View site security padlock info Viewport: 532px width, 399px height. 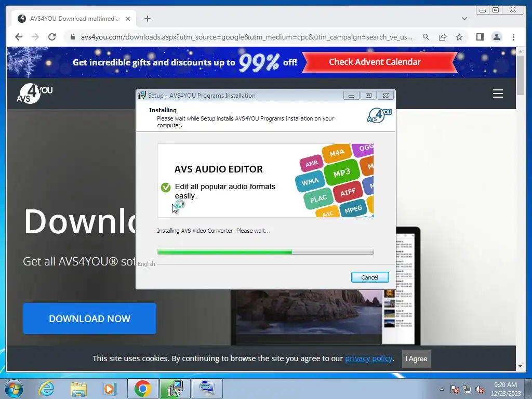72,37
